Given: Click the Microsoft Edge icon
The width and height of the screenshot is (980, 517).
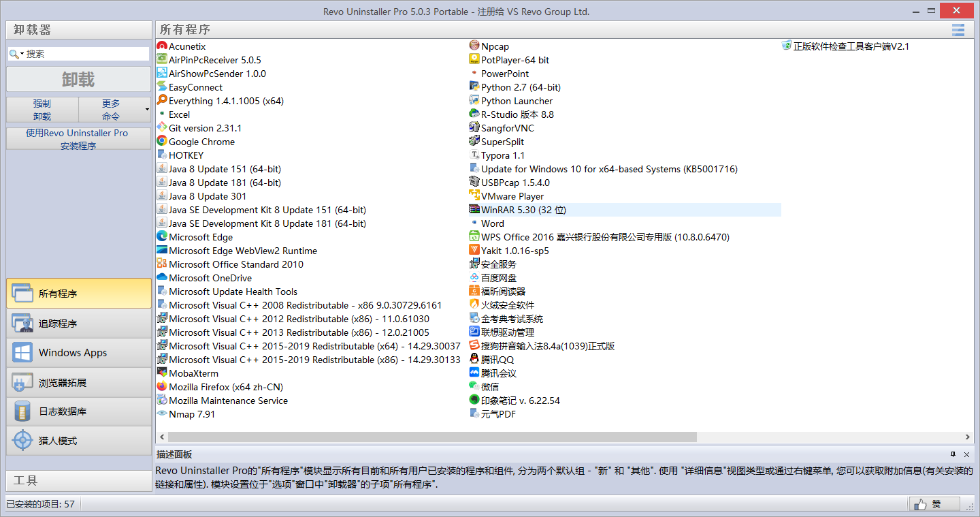Looking at the screenshot, I should 162,237.
